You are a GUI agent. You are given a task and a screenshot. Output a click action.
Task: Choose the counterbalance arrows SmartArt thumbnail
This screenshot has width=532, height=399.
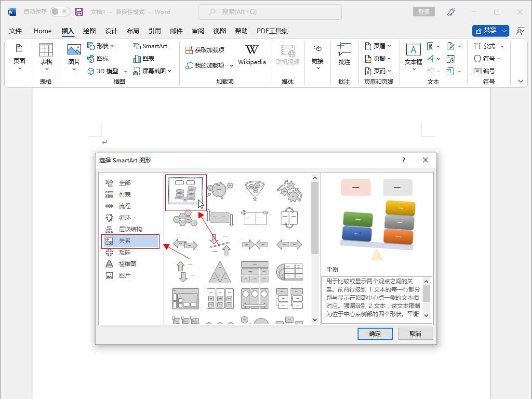[x=220, y=245]
